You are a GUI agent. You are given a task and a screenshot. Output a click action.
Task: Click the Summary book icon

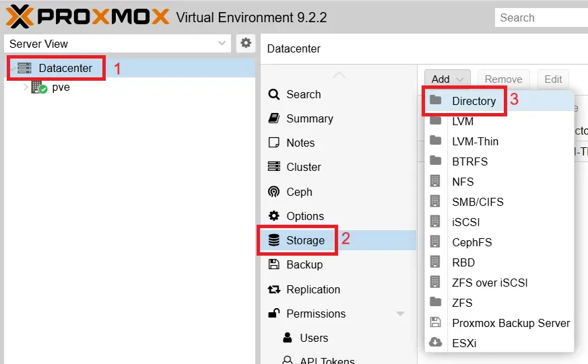[273, 118]
